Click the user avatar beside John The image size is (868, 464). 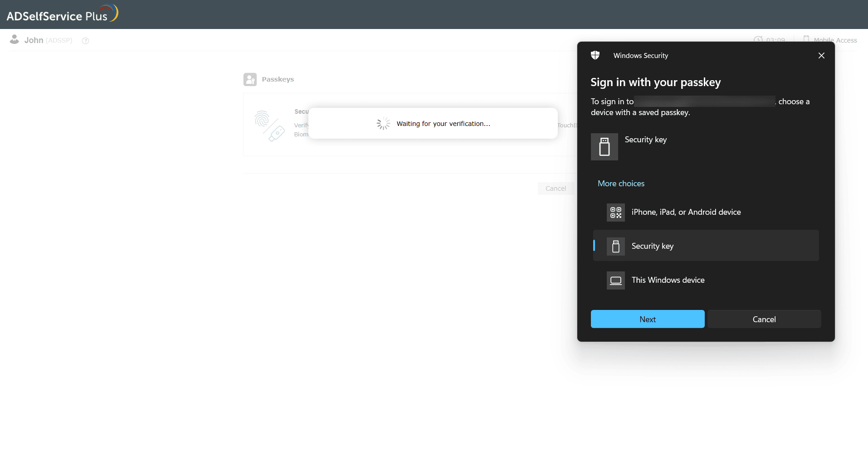[15, 39]
